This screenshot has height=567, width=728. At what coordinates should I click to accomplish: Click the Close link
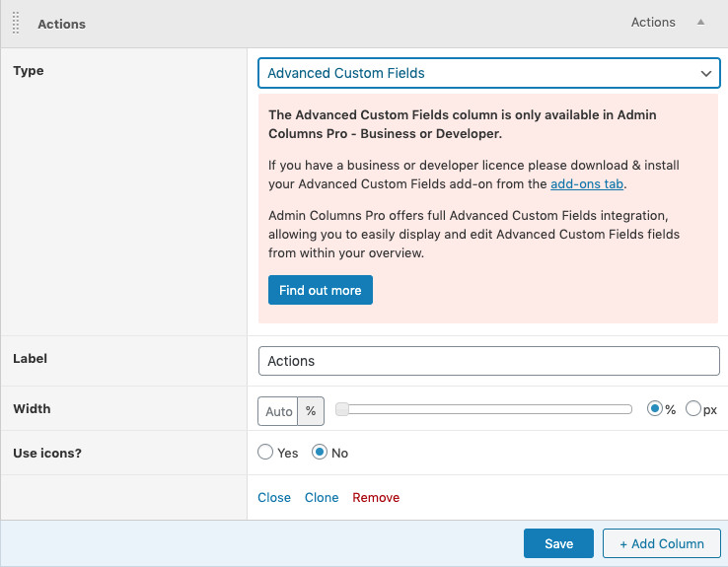274,497
